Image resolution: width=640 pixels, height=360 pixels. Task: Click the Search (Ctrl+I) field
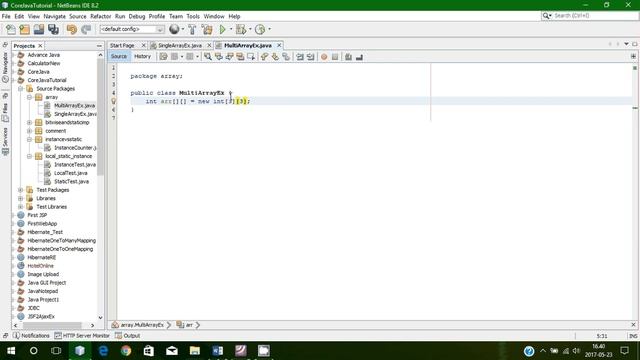click(590, 16)
